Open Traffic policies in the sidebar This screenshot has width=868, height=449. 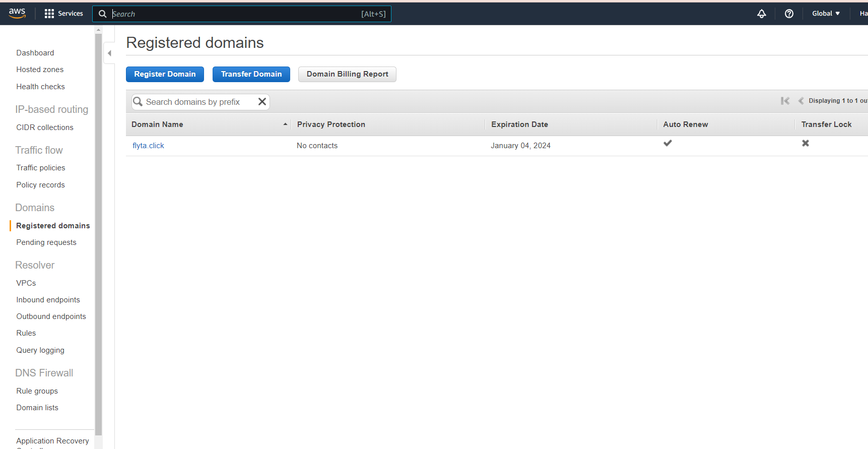(40, 168)
